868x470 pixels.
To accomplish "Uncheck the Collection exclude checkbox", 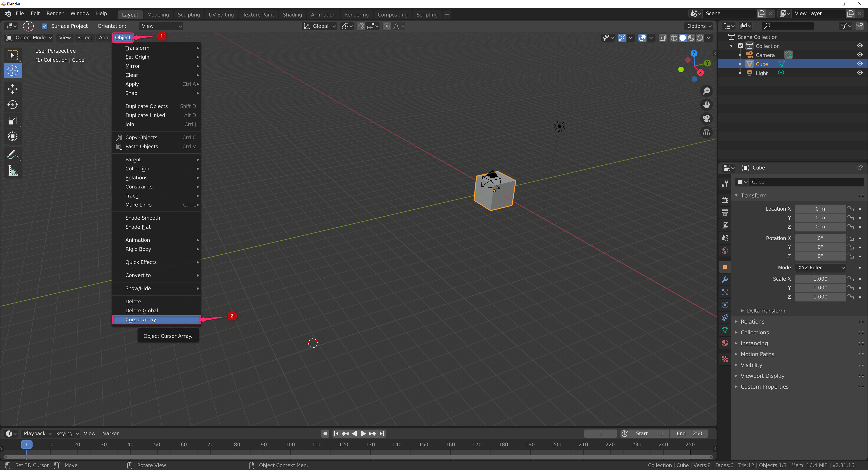I will pos(741,46).
